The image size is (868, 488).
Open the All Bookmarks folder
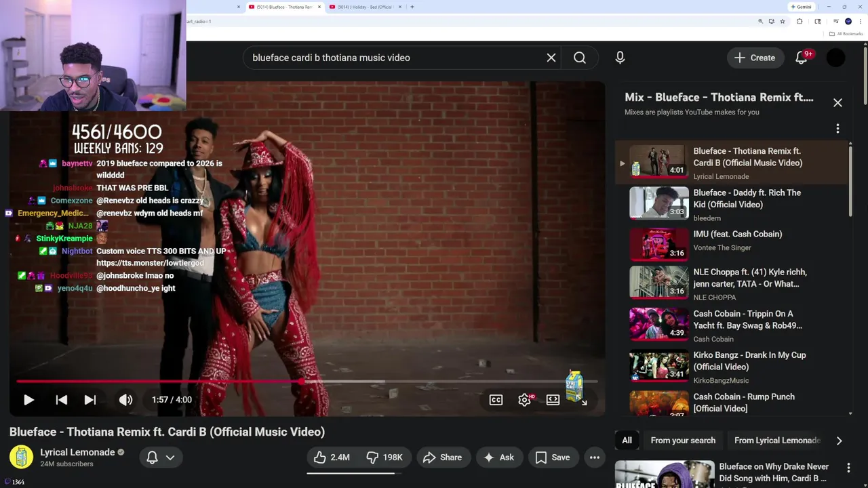click(846, 34)
